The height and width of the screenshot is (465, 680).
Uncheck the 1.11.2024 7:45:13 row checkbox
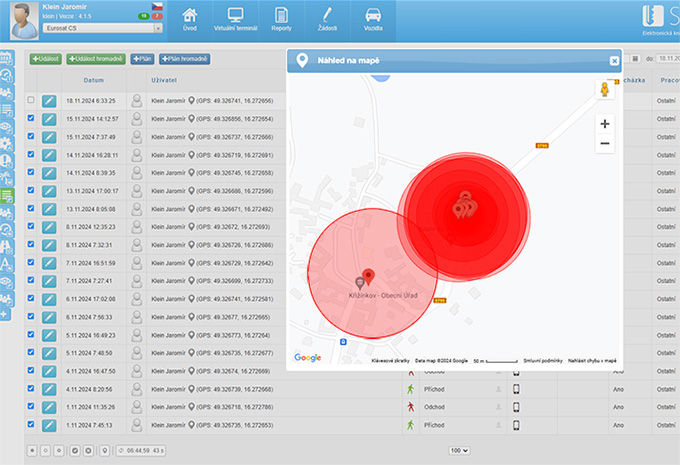point(31,425)
